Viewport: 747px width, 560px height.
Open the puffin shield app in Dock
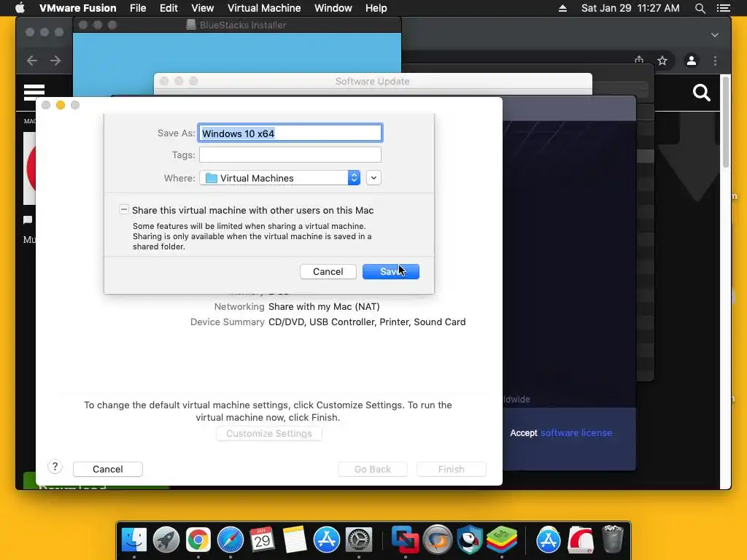470,540
